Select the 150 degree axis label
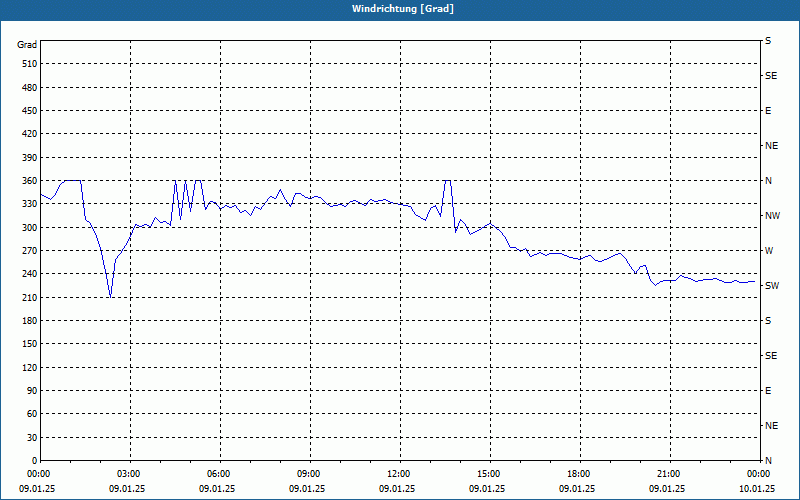Viewport: 800px width, 500px height. (x=31, y=344)
